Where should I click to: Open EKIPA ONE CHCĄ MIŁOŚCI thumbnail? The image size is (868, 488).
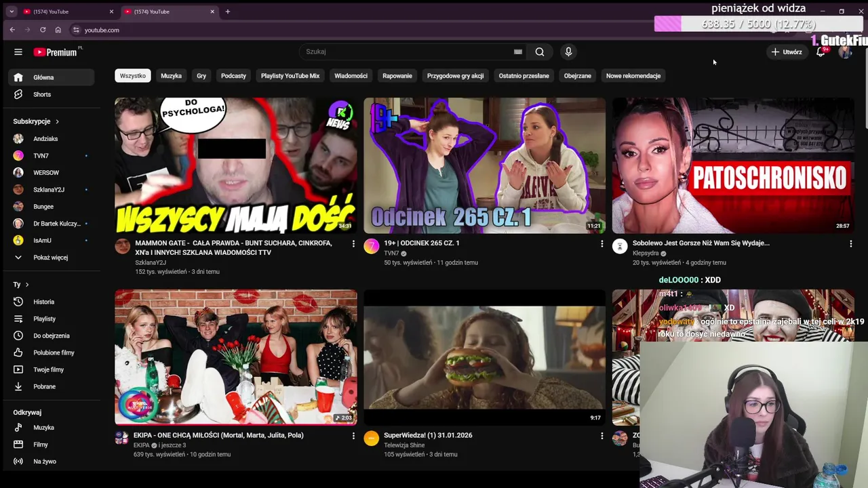click(235, 357)
